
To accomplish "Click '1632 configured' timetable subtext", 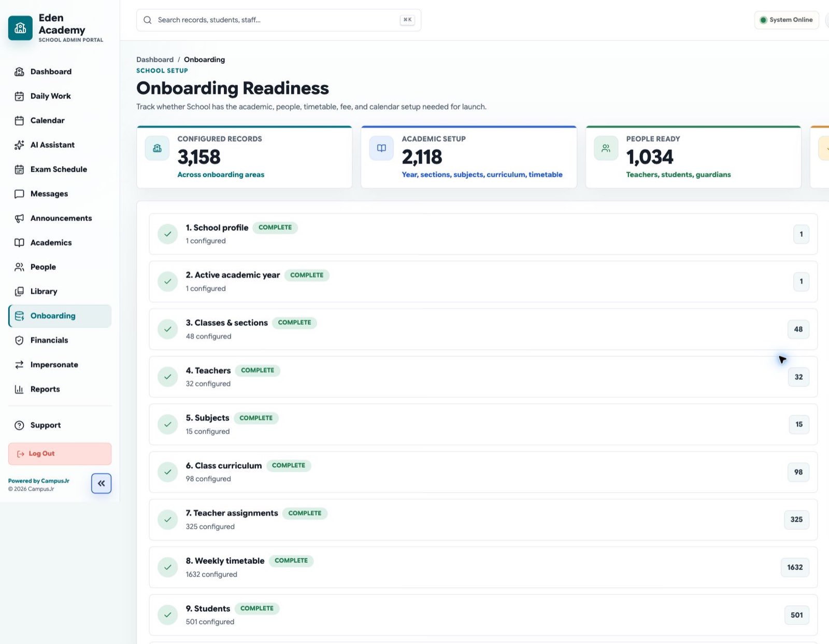I will 211,575.
